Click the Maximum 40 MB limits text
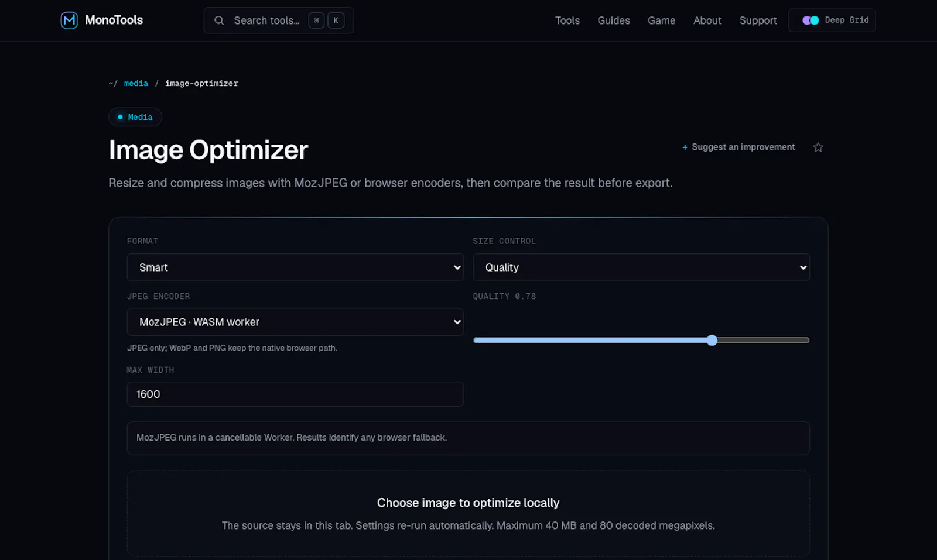Image resolution: width=937 pixels, height=560 pixels. 606,526
